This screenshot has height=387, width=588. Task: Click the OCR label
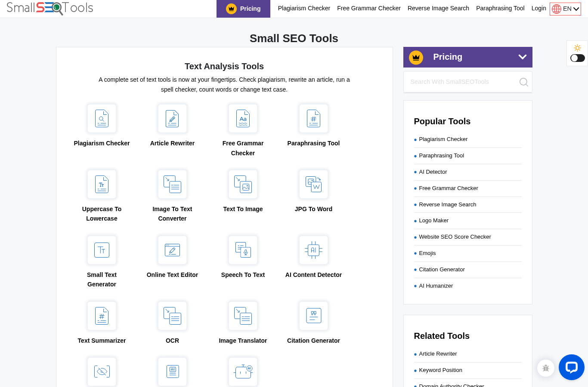172,341
